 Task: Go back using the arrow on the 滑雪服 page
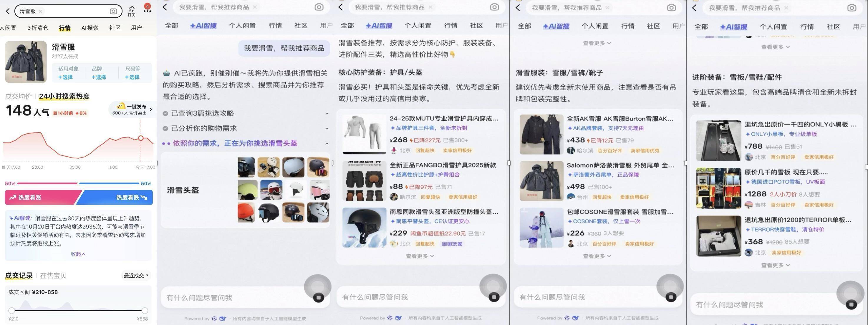tap(8, 11)
